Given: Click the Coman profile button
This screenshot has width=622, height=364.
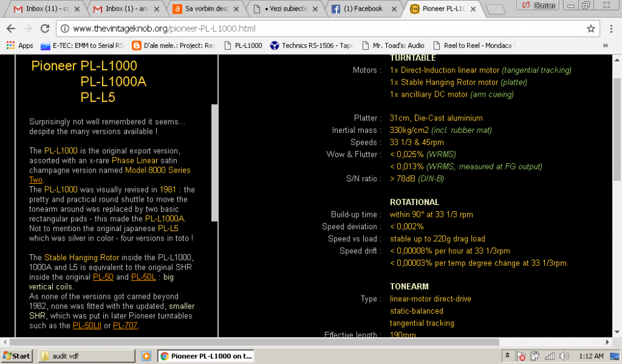Looking at the screenshot, I should (x=538, y=5).
